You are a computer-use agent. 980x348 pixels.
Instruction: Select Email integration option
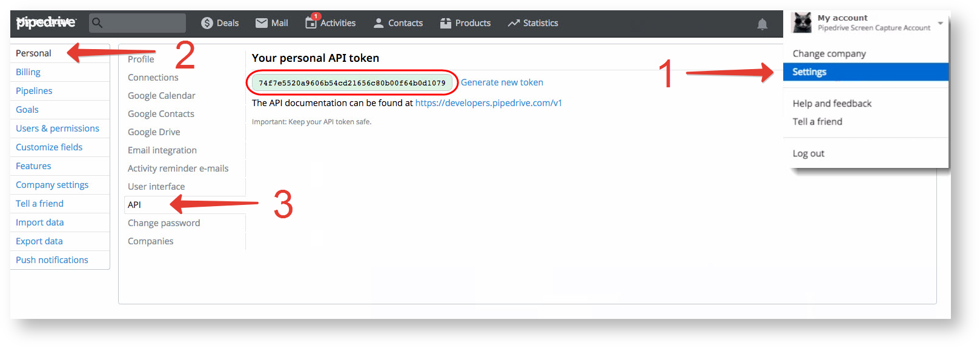[x=162, y=150]
